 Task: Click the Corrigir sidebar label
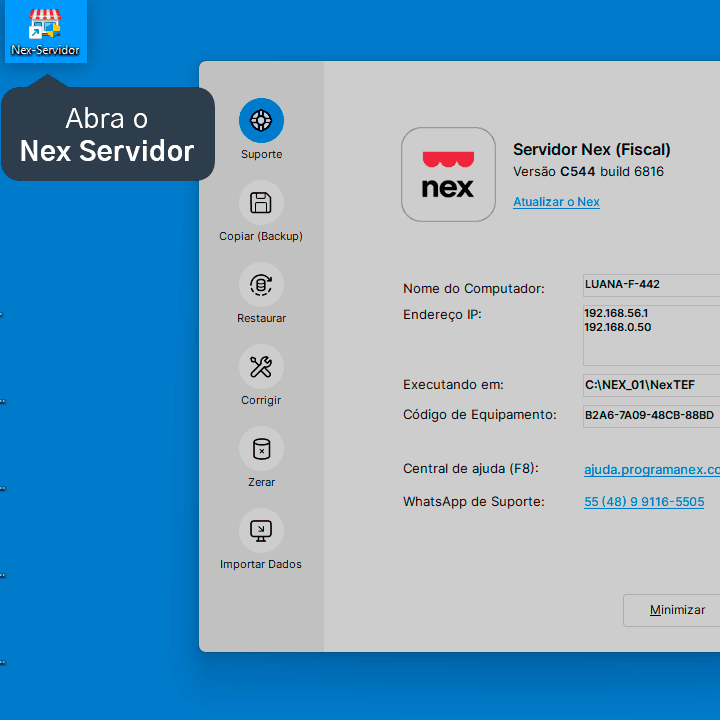261,400
